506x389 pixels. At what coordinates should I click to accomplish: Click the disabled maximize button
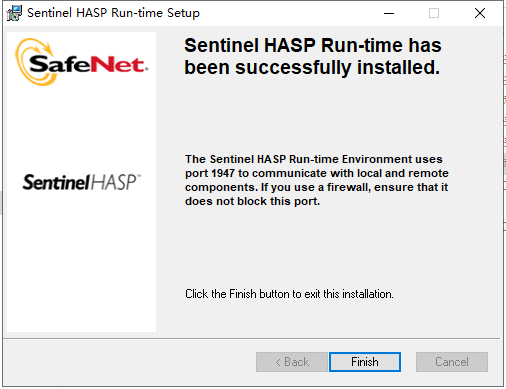[434, 13]
